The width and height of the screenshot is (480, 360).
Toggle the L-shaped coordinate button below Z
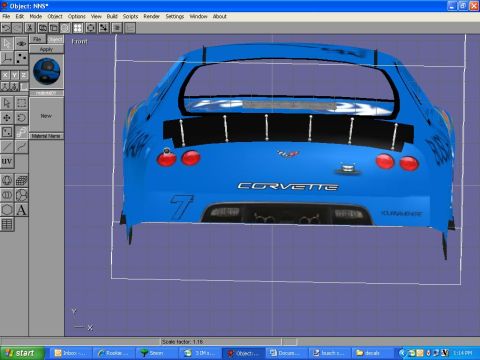[x=24, y=87]
